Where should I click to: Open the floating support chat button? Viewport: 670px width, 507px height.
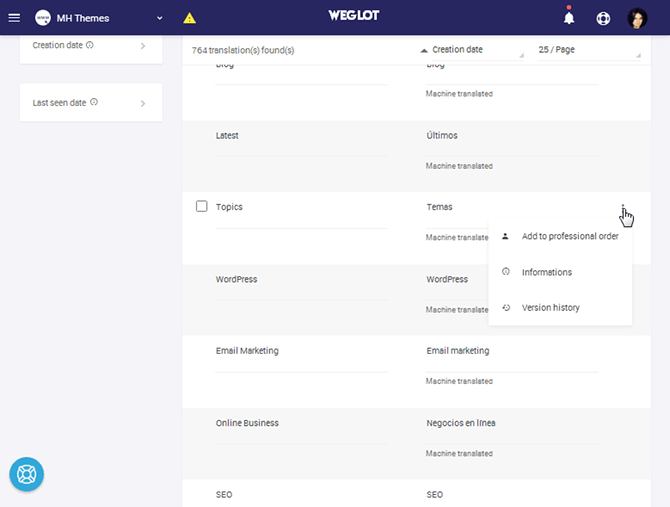click(26, 474)
